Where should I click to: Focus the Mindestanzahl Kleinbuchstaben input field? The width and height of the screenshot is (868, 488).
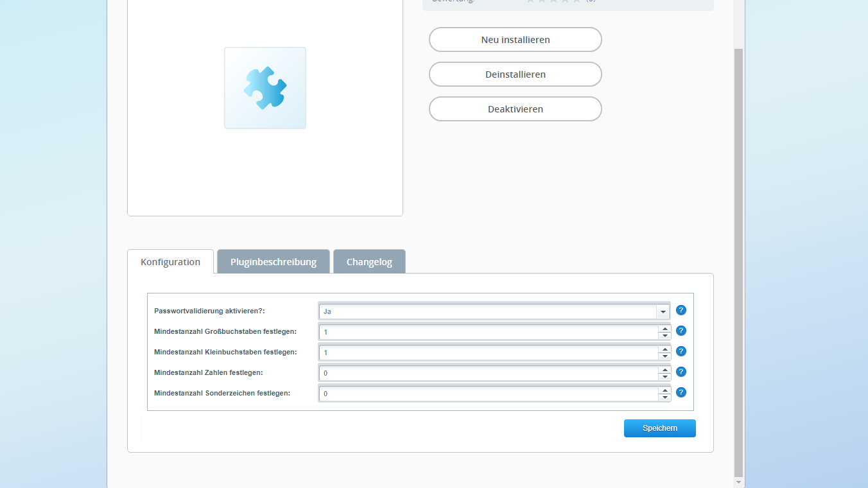[489, 353]
